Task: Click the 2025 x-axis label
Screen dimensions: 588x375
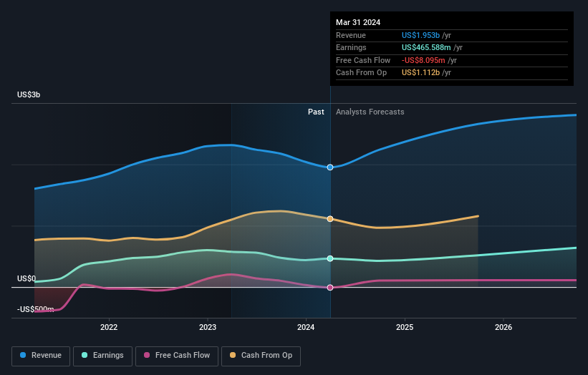Action: point(405,328)
